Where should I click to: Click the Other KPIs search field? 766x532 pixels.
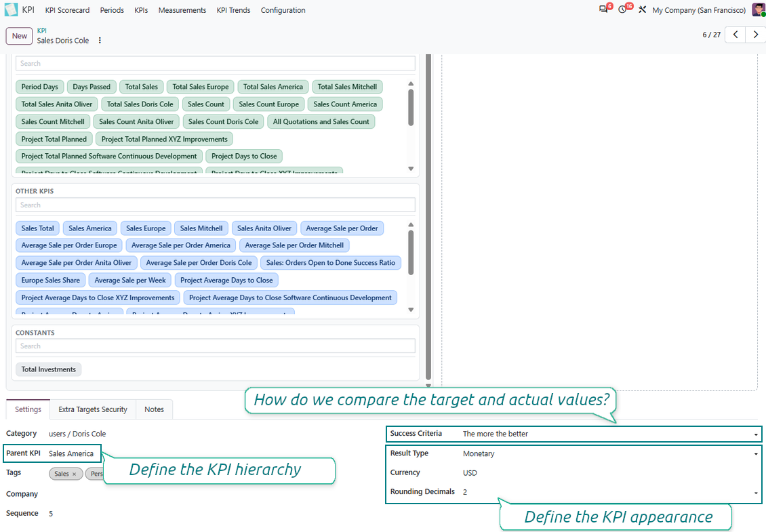[216, 205]
